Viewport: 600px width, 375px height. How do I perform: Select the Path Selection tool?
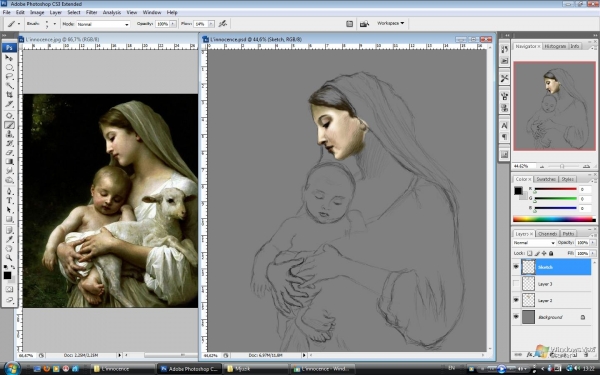point(9,210)
